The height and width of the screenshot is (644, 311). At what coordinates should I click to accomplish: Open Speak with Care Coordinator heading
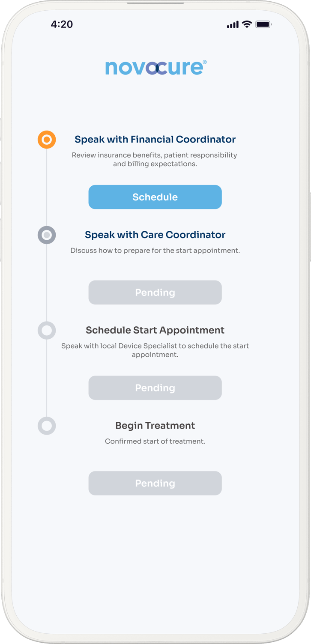point(155,235)
